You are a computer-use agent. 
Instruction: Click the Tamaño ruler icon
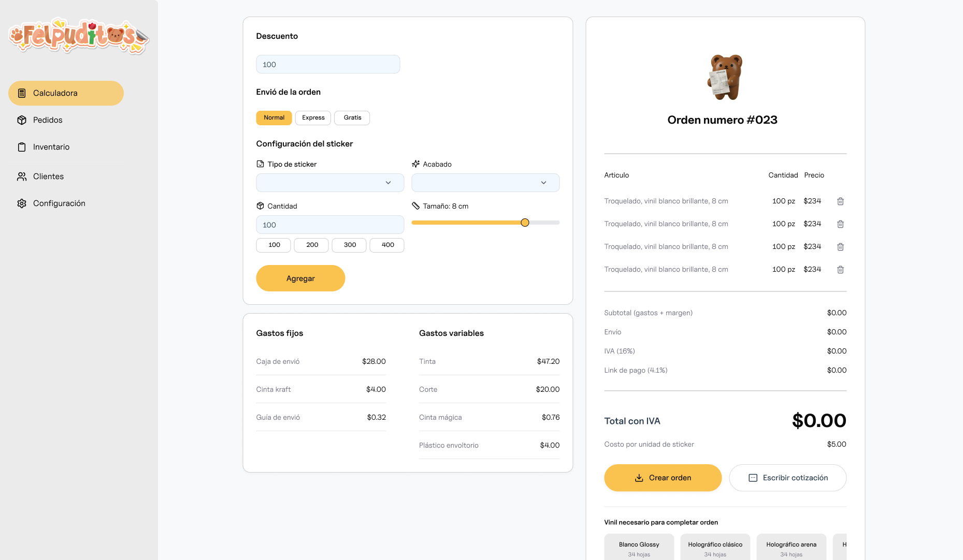pos(415,206)
